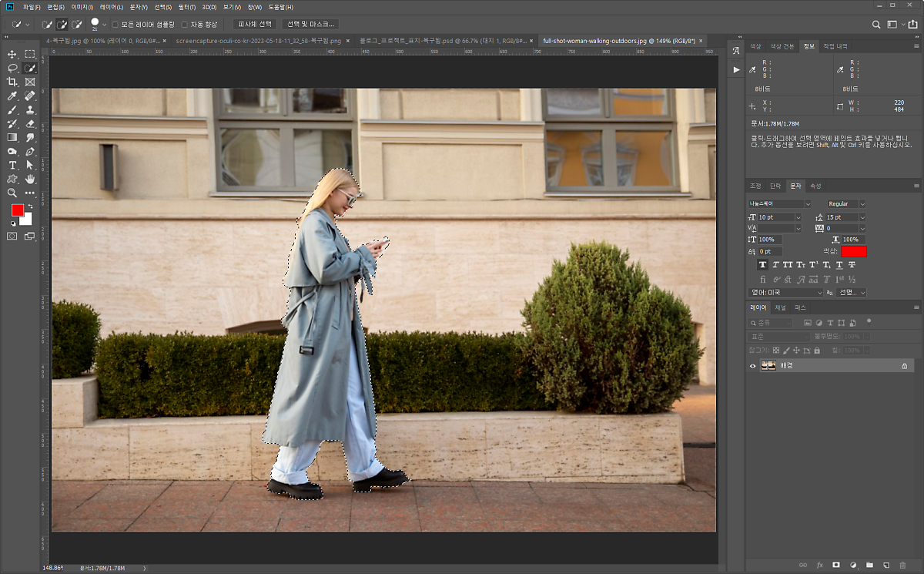Screen dimensions: 924x574
Task: Enable the 모든 레이어 샘플링 checkbox
Action: (115, 25)
